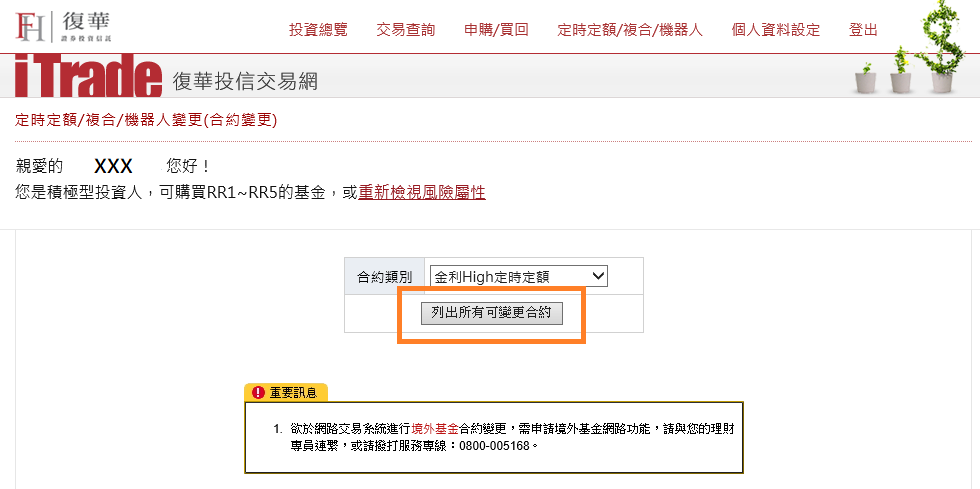This screenshot has width=980, height=489.
Task: Open the 個人資料設定 menu
Action: tap(776, 29)
